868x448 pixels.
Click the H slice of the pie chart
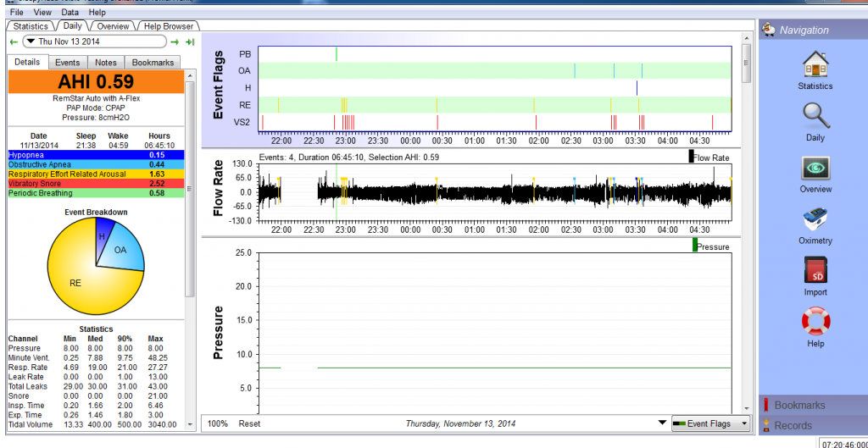point(103,236)
